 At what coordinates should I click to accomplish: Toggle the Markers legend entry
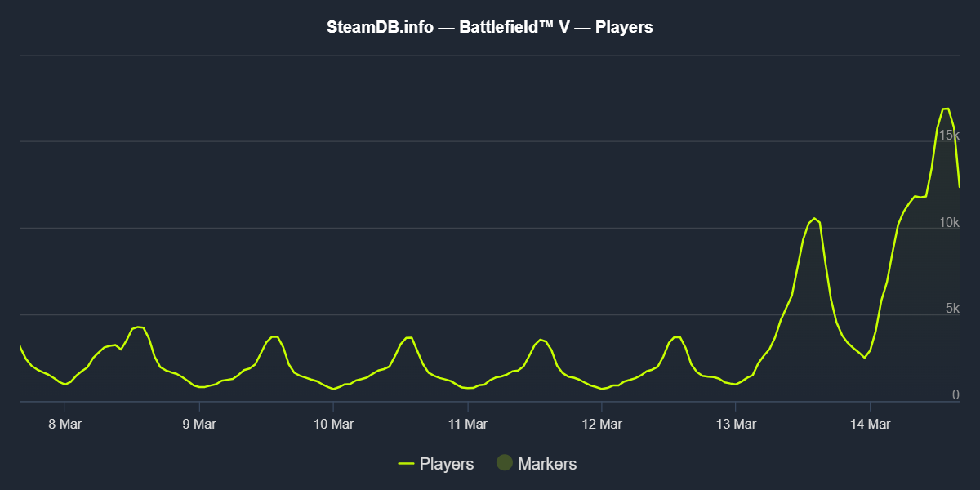[x=546, y=464]
